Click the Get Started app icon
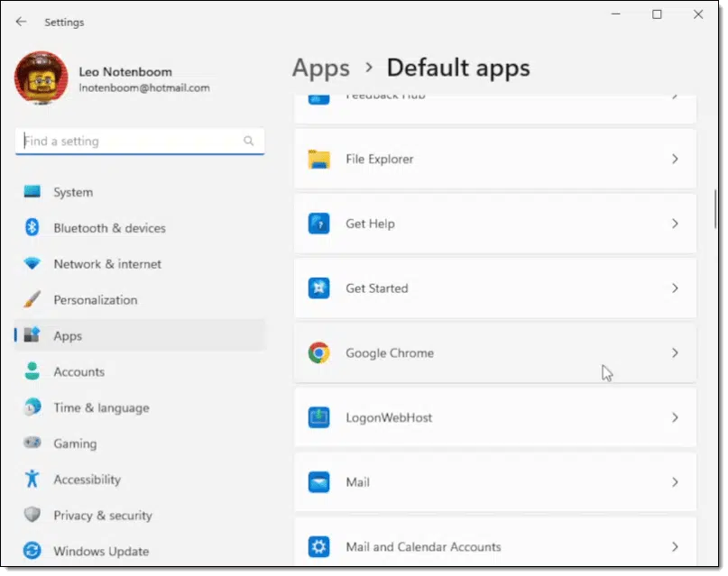Screen dimensions: 728x576 319,288
